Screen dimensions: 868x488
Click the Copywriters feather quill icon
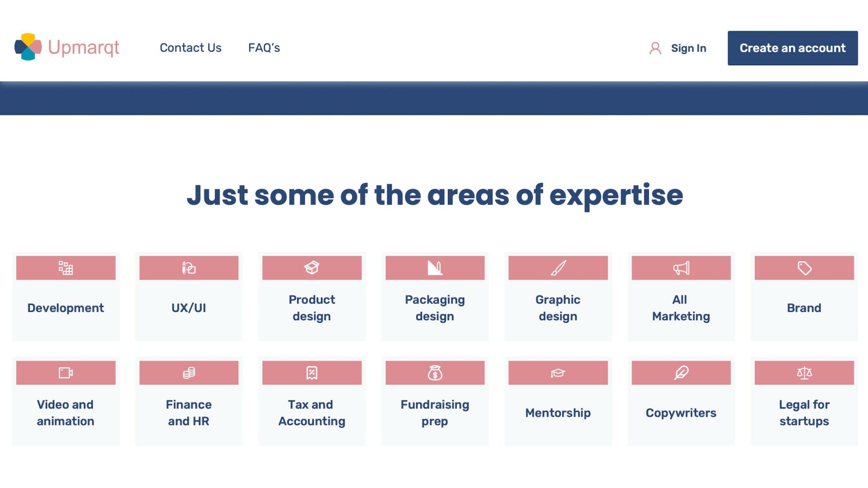coord(681,373)
